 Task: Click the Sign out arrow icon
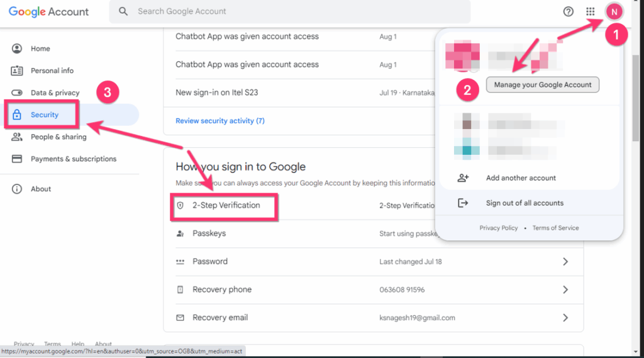coord(463,203)
